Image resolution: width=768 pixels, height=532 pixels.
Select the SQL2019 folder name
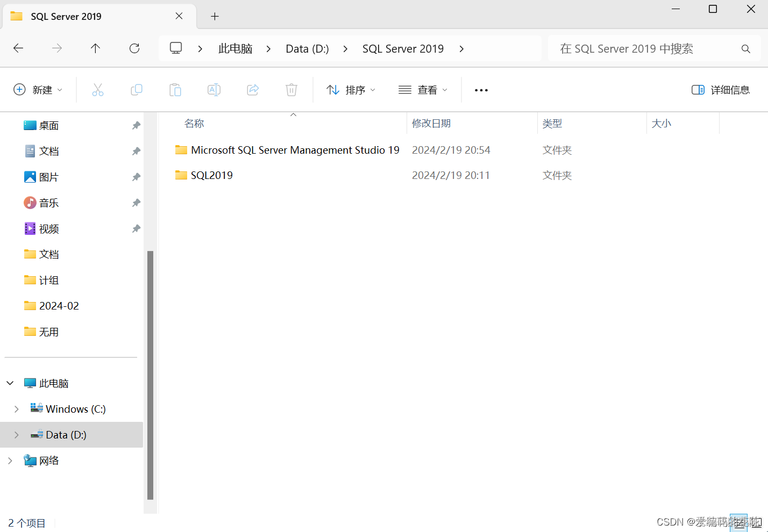point(212,175)
